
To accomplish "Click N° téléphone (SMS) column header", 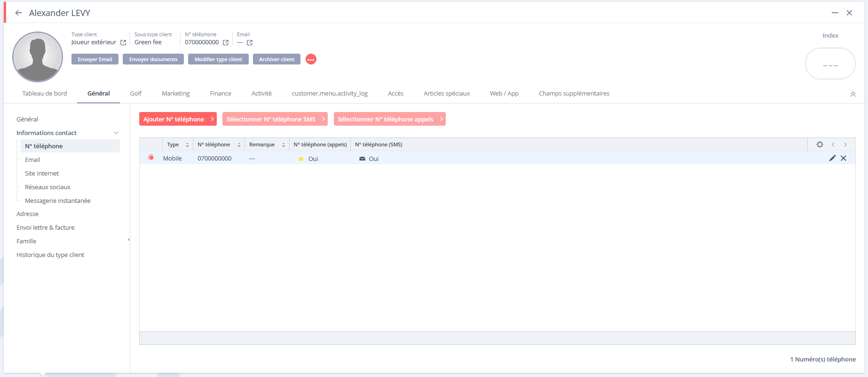I will click(379, 144).
